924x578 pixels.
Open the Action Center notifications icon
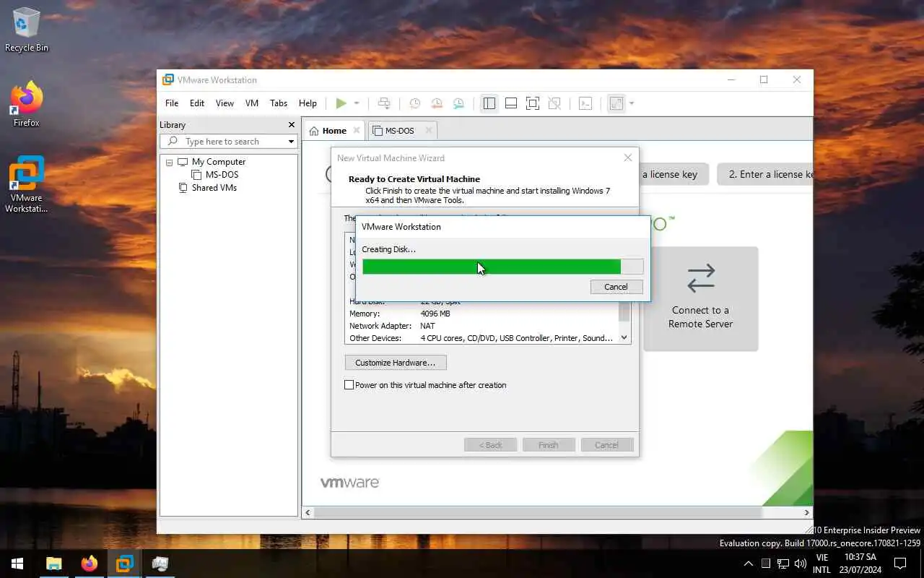click(900, 564)
